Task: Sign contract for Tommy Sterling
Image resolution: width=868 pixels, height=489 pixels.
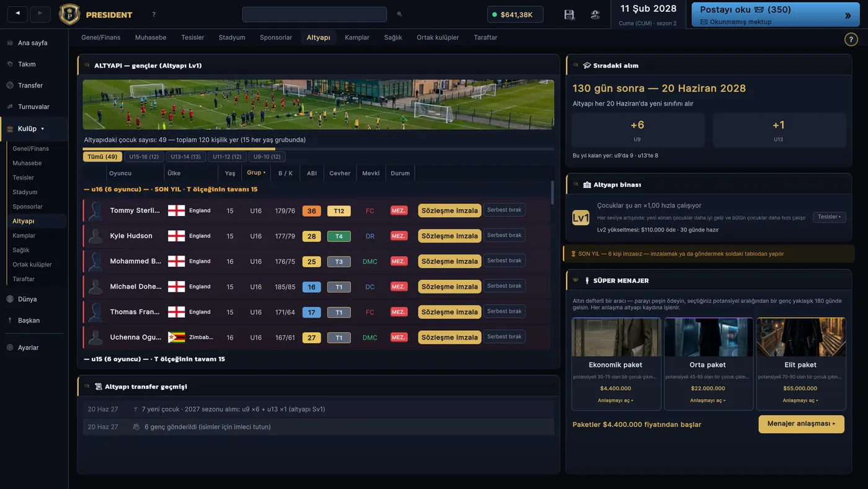Action: click(x=449, y=210)
